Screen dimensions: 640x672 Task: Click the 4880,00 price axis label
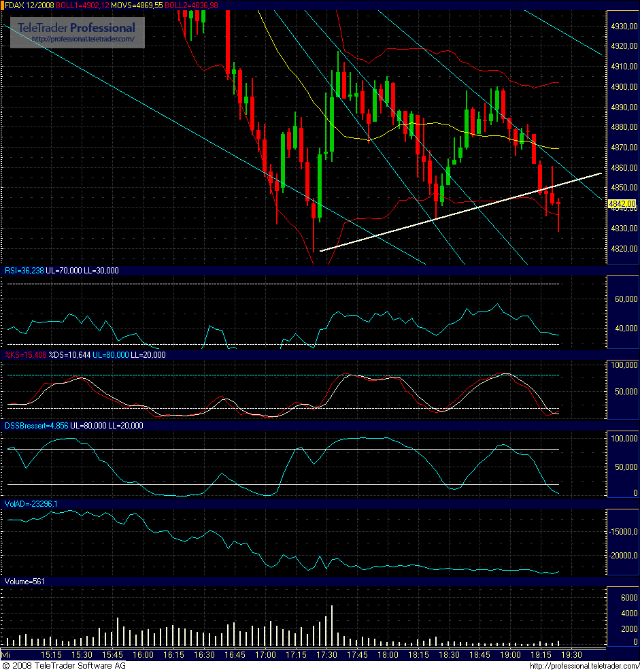[x=624, y=127]
